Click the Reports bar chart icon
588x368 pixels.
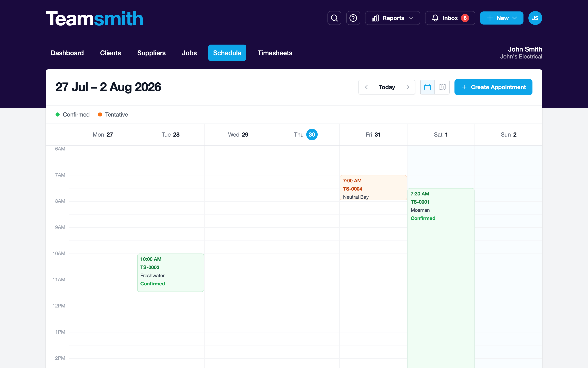point(375,18)
